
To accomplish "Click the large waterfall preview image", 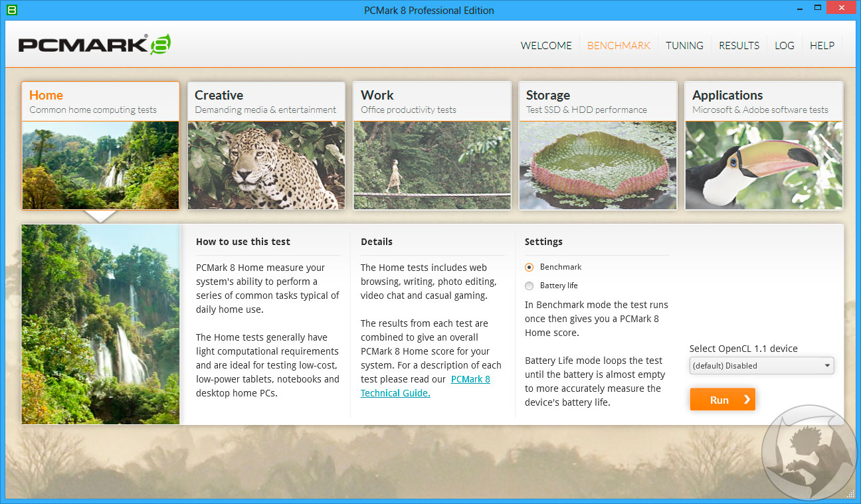I will coord(100,324).
